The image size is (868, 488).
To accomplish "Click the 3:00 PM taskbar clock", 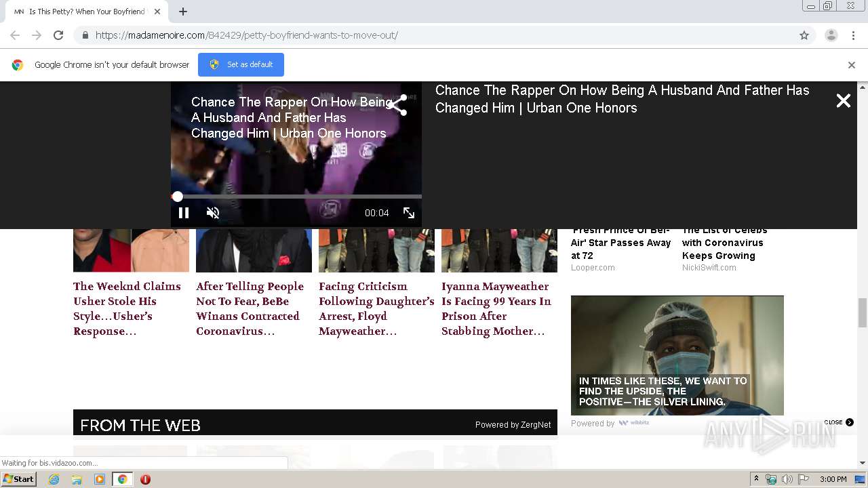I will tap(833, 479).
